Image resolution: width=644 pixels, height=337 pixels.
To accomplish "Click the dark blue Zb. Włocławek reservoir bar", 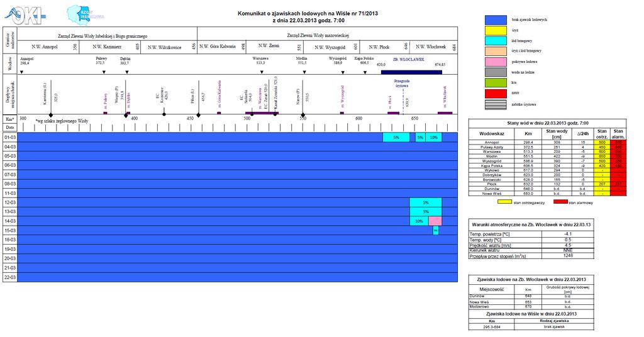I will coord(411,72).
